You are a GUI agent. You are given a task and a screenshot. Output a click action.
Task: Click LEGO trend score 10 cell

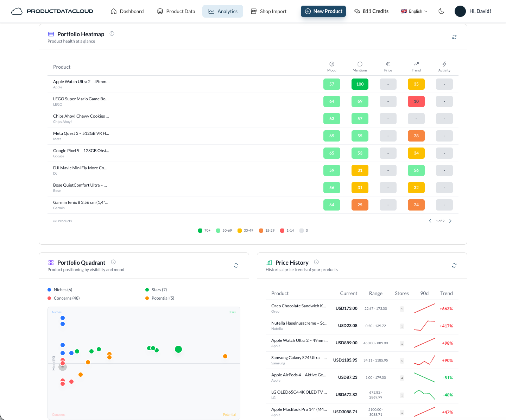point(416,101)
